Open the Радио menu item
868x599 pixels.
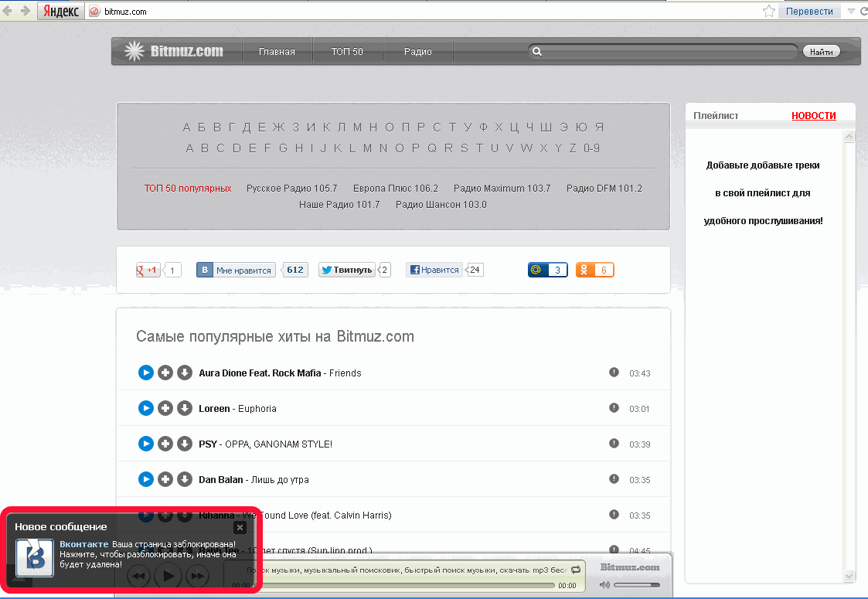click(x=418, y=52)
